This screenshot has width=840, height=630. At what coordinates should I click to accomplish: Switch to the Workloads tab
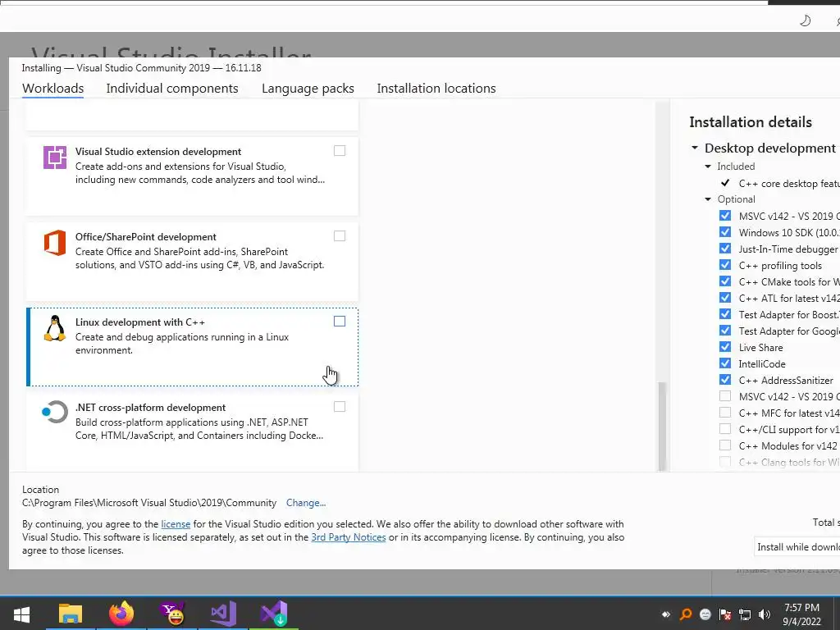(53, 89)
